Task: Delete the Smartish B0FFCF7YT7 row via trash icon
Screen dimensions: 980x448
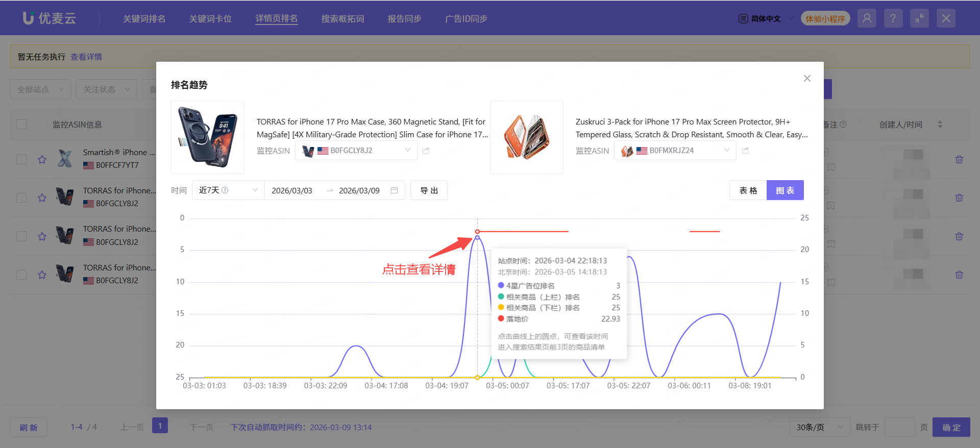Action: (x=959, y=159)
